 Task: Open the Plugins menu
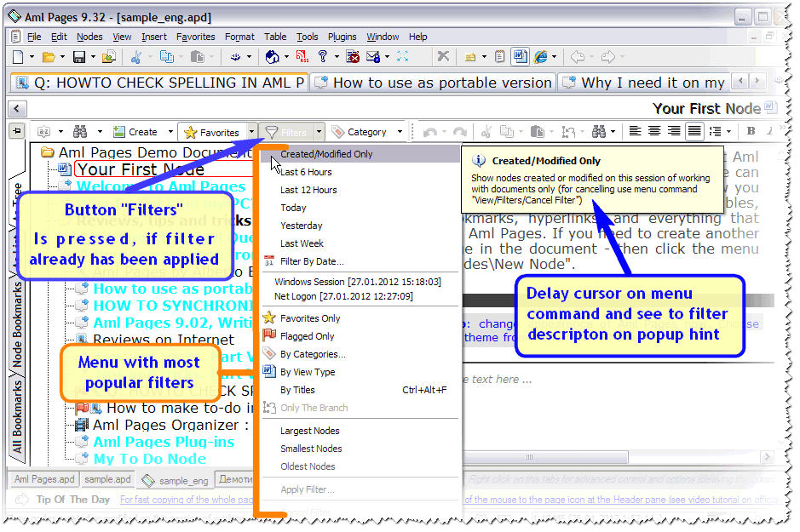pyautogui.click(x=342, y=37)
